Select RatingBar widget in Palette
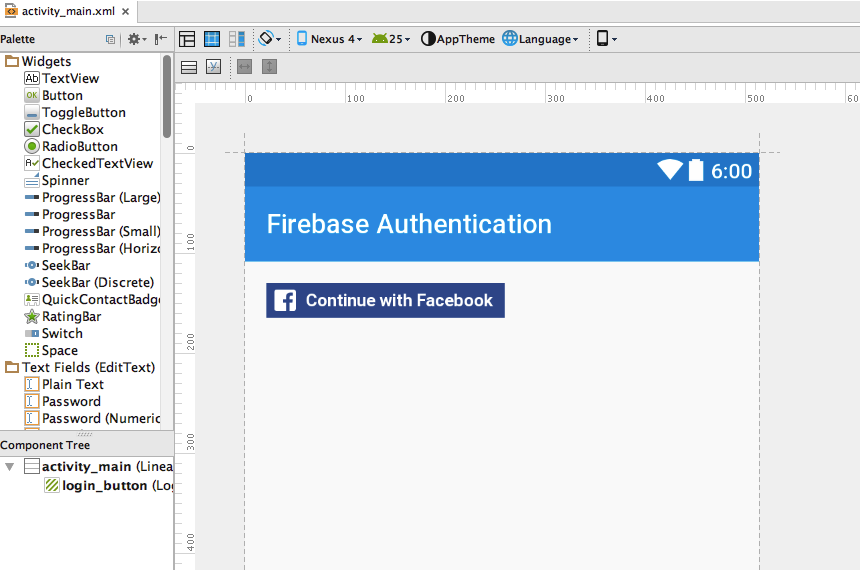The width and height of the screenshot is (860, 570). click(63, 317)
